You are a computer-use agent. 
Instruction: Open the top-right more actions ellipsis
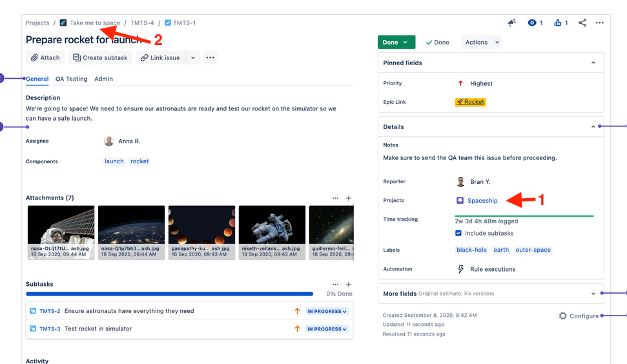[599, 23]
